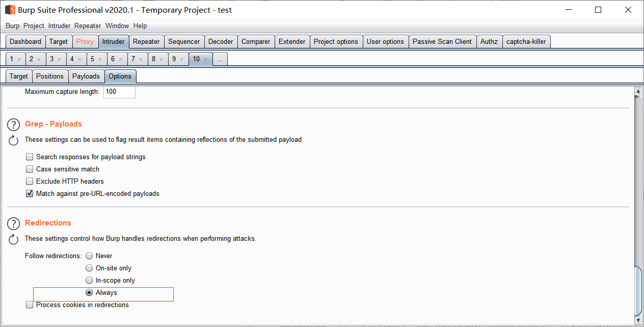Add new Intruder tab with ... button
Viewport: 644px width, 327px height.
click(x=220, y=59)
